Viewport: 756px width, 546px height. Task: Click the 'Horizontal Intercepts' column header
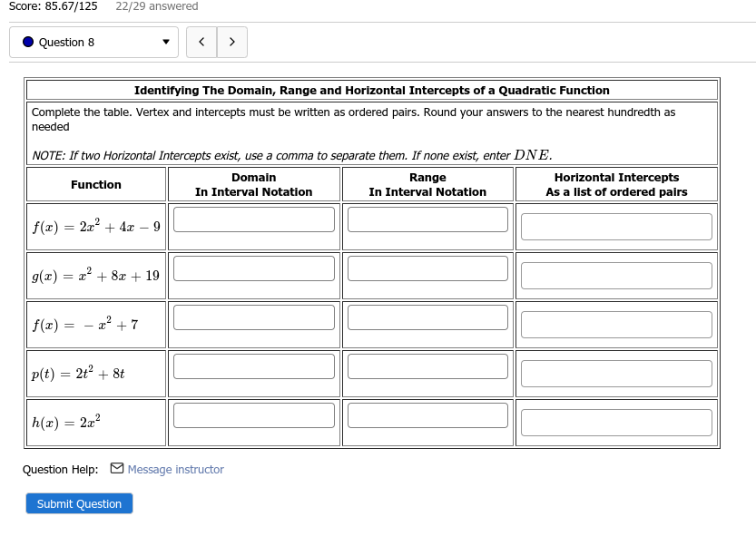(616, 185)
